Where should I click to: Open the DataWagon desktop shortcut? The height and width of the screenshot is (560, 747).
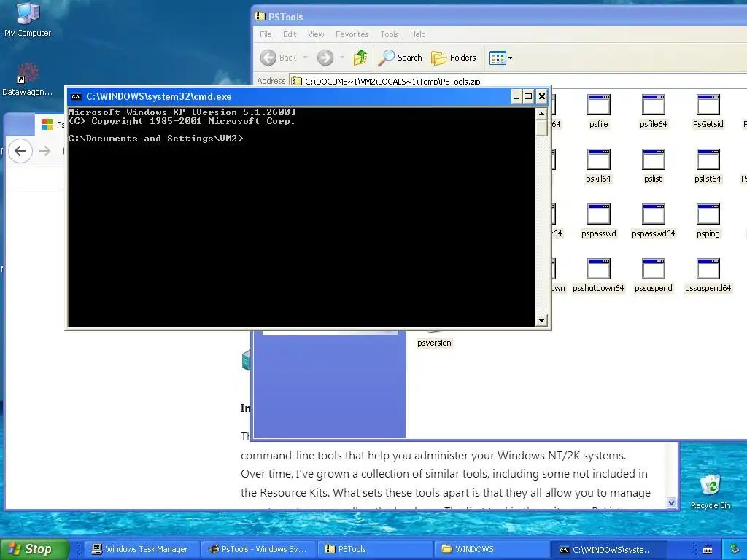tap(28, 79)
